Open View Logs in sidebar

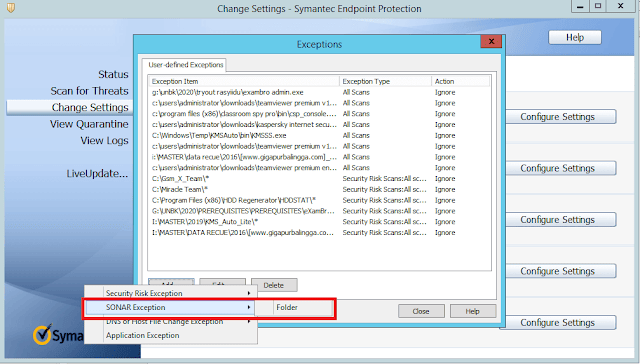tap(104, 140)
